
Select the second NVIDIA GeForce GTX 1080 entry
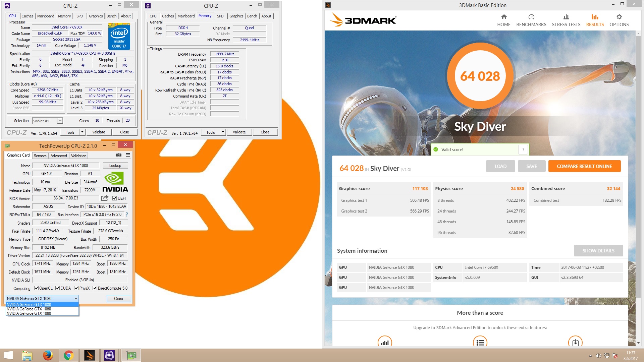(x=42, y=309)
